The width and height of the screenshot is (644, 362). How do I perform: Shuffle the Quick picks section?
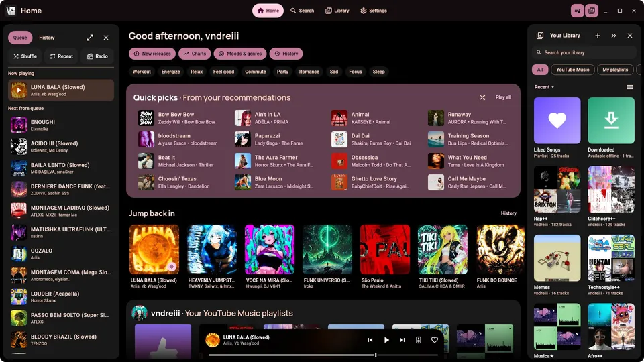coord(482,97)
